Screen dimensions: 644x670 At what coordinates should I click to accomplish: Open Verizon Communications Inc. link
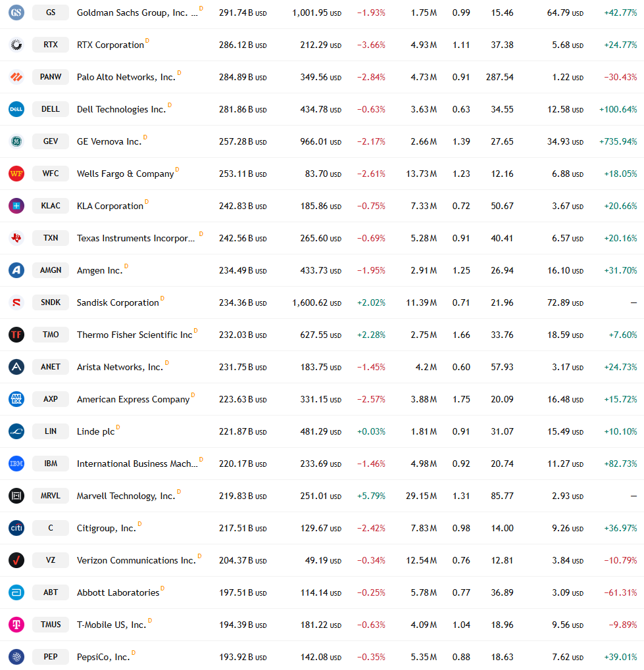pyautogui.click(x=136, y=560)
